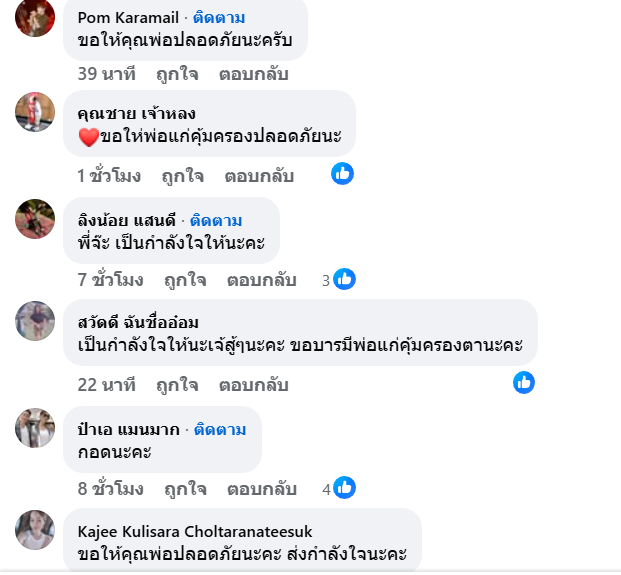Image resolution: width=621 pixels, height=575 pixels.
Task: Open คุณชาย เจ้าหลง profile avatar
Action: [x=35, y=112]
